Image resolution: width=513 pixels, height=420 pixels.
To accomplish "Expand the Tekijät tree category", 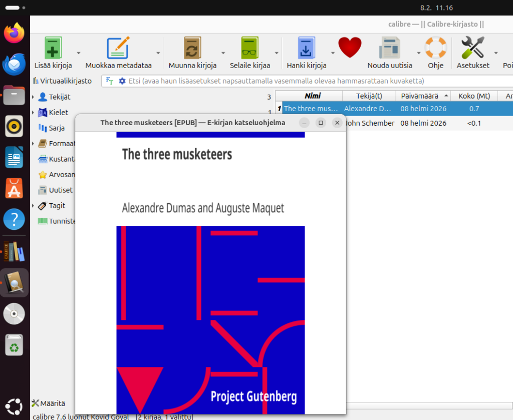I will (x=34, y=97).
